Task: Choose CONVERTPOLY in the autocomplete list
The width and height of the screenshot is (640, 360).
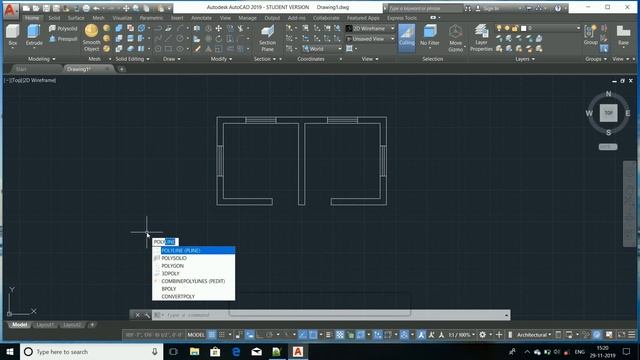Action: [x=193, y=297]
